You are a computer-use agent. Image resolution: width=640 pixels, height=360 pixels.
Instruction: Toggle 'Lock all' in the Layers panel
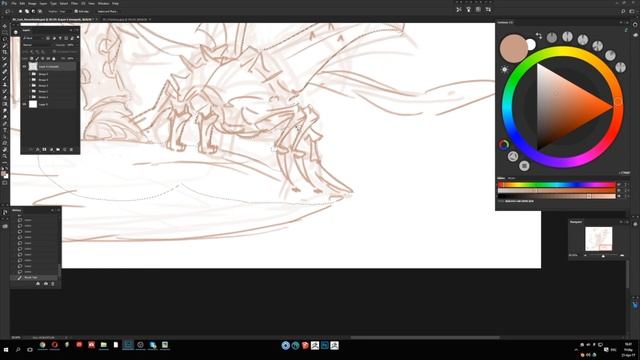54,58
